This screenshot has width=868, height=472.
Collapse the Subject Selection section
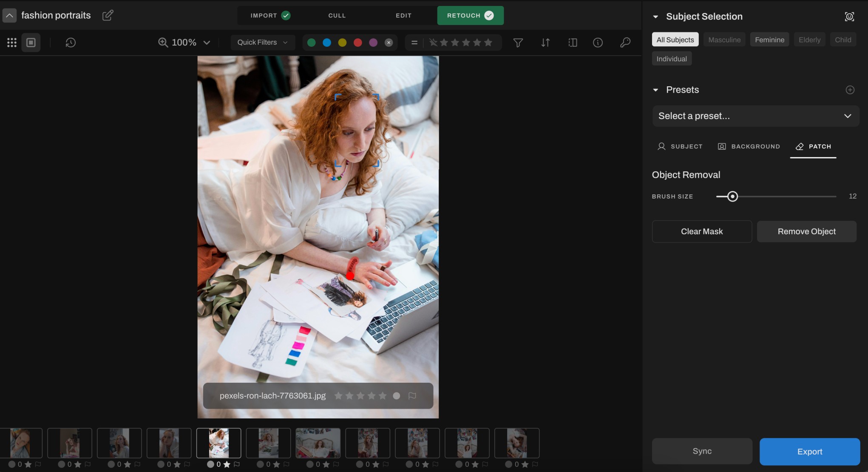tap(655, 17)
